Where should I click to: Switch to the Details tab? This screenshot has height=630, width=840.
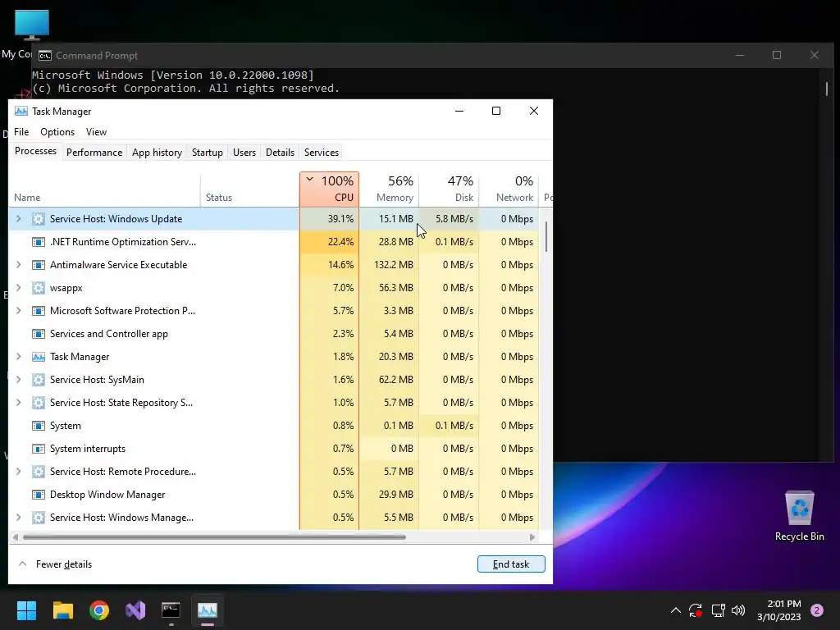tap(281, 153)
